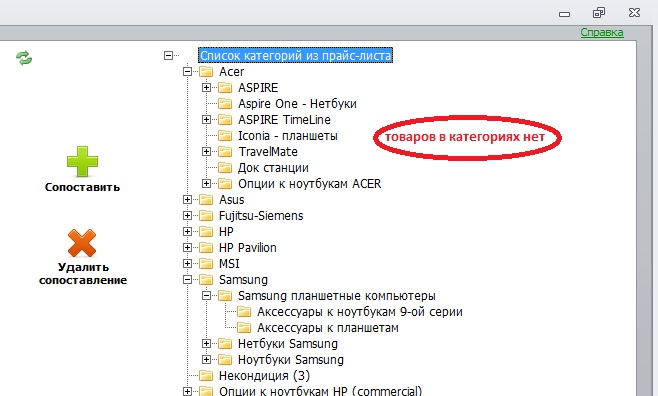
Task: Select Samsung планшетные компьютеры label
Action: click(337, 296)
